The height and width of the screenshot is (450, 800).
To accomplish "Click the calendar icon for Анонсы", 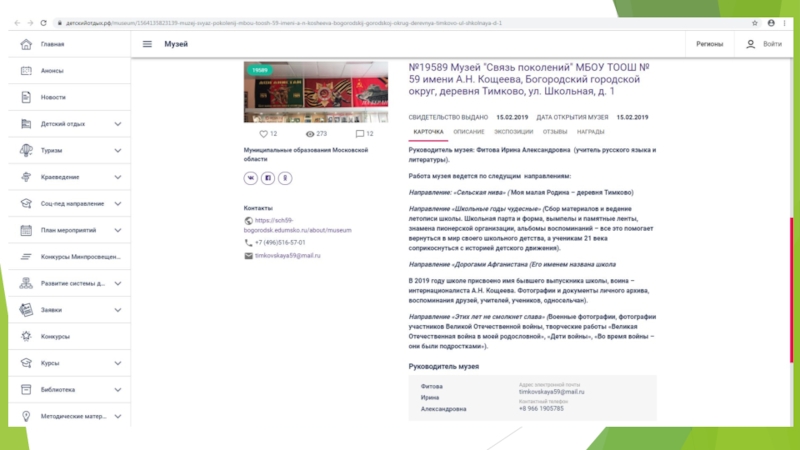I will pos(26,70).
